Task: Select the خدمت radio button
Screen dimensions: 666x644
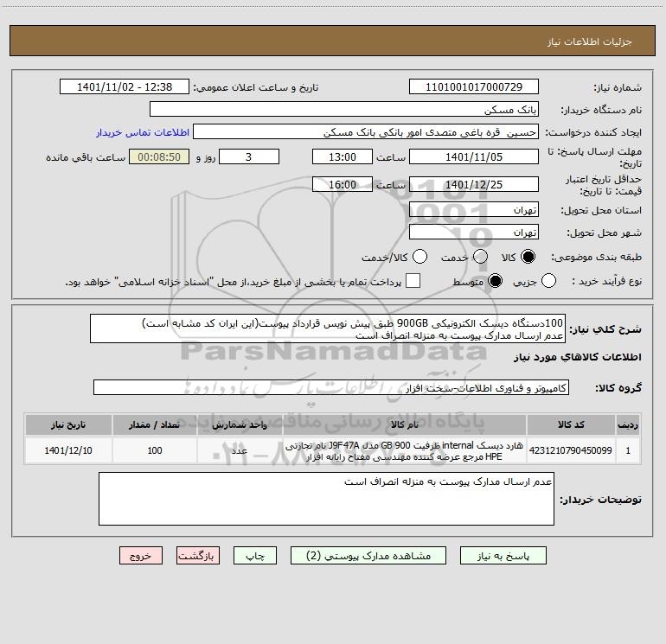Action: tap(480, 257)
